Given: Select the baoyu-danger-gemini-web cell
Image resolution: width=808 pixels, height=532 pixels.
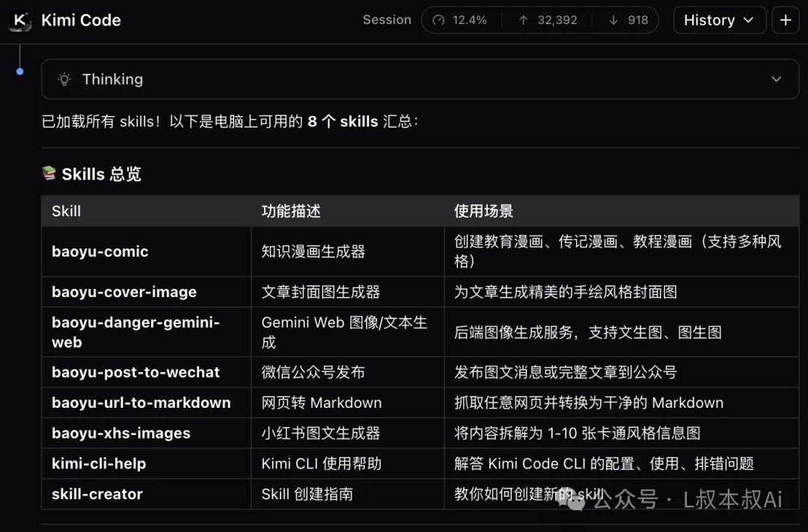Looking at the screenshot, I should click(147, 332).
